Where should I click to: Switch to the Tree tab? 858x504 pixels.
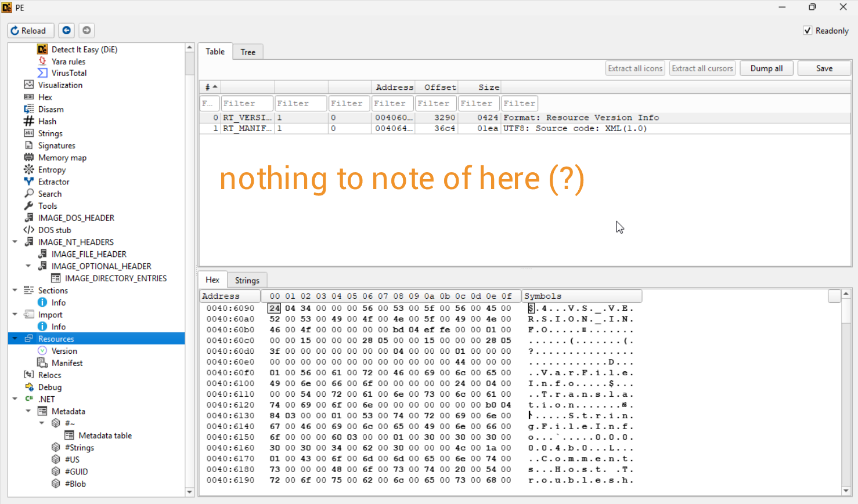pos(248,52)
